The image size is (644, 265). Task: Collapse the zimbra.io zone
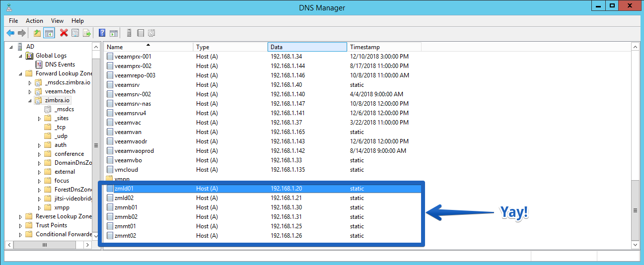30,100
